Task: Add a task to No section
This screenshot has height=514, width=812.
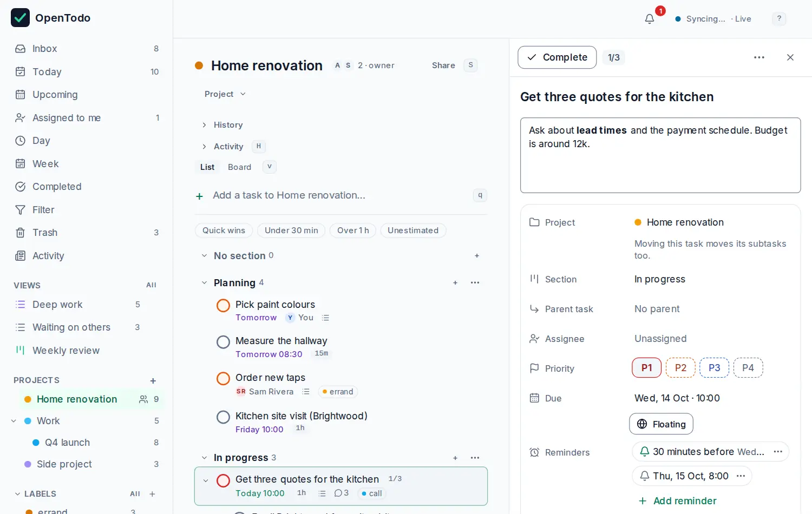Action: click(x=477, y=255)
